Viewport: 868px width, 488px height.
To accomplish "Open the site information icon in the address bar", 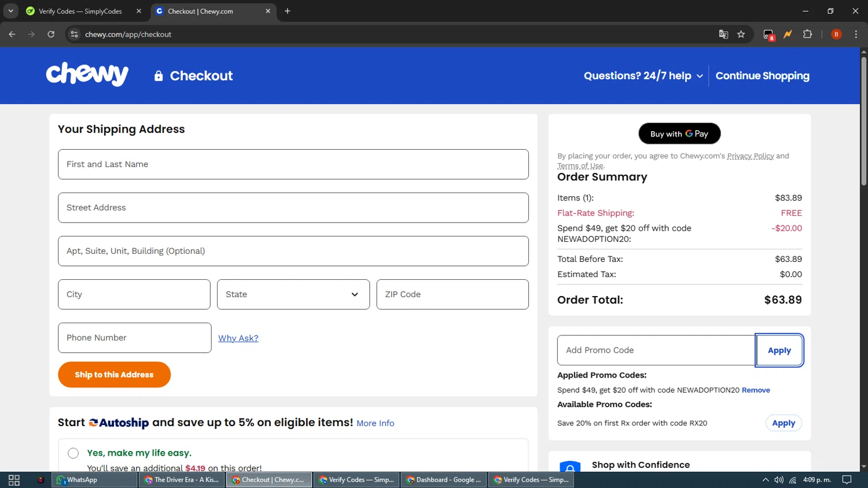I will 74,34.
